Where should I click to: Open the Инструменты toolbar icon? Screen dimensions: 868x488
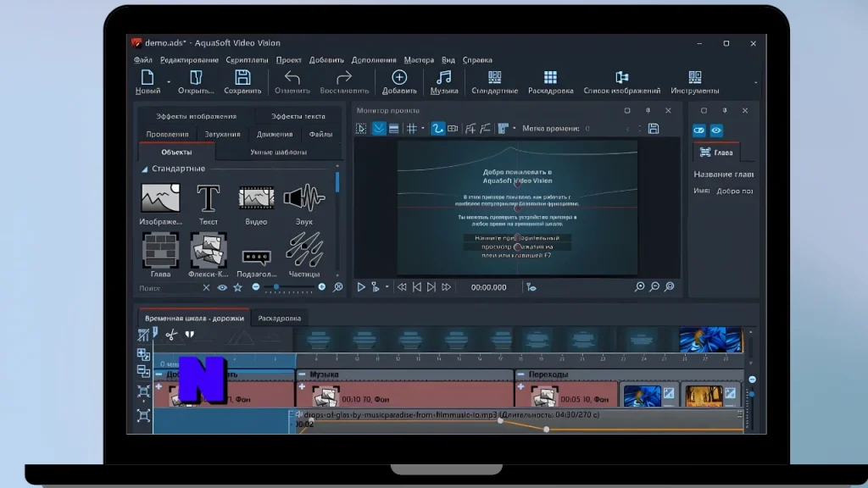(695, 77)
